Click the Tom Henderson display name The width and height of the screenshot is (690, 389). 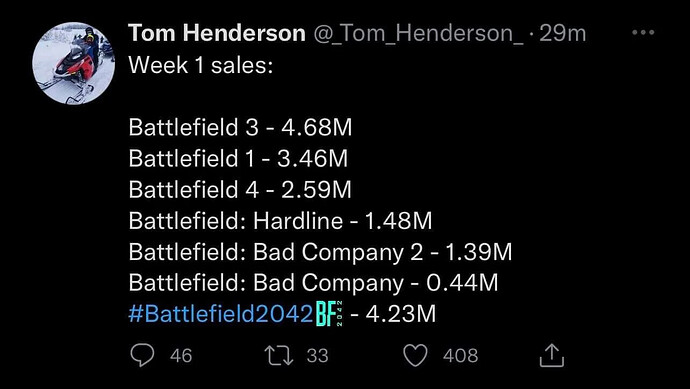point(217,33)
